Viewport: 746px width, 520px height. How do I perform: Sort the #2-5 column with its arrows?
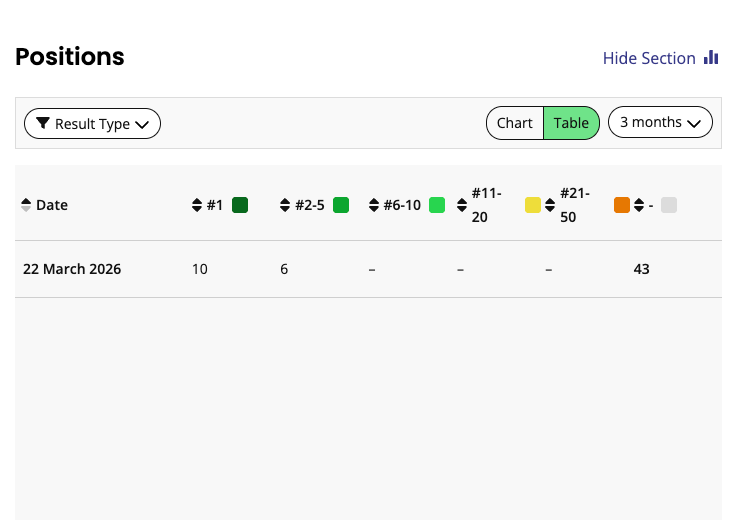[x=285, y=205]
